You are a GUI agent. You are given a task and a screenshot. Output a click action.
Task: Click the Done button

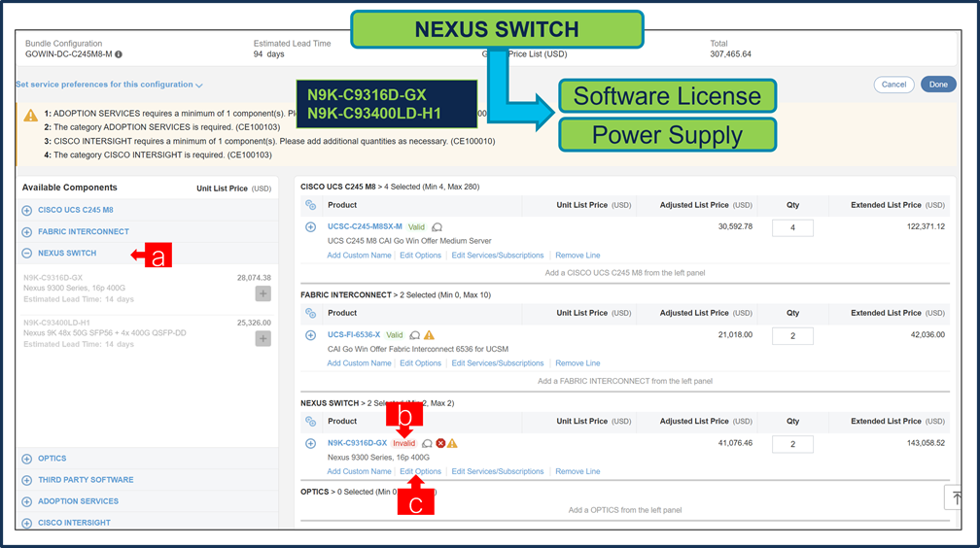(938, 85)
